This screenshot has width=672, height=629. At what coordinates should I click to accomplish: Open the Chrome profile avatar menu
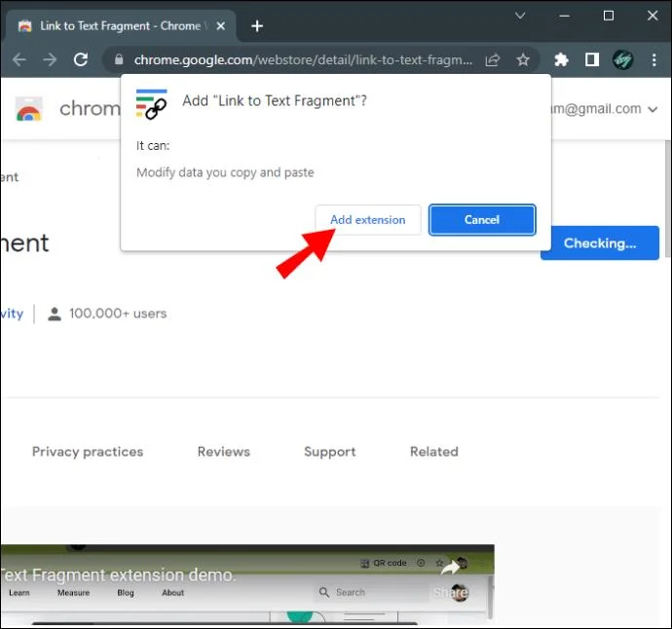622,59
